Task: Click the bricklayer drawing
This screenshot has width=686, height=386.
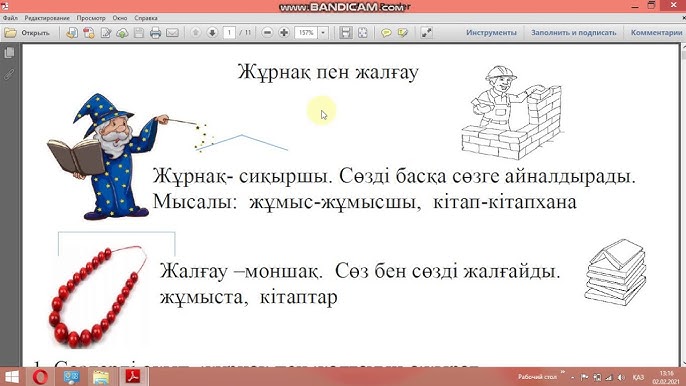Action: (x=512, y=113)
